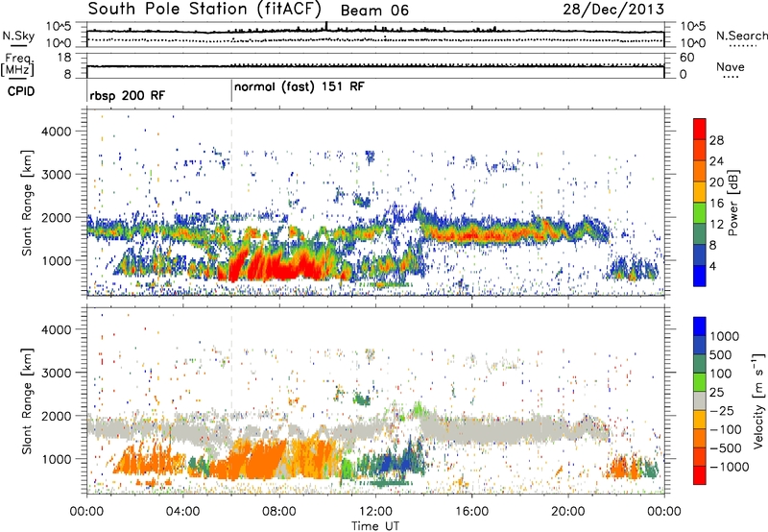Click the '08:00' time axis label

[x=279, y=512]
